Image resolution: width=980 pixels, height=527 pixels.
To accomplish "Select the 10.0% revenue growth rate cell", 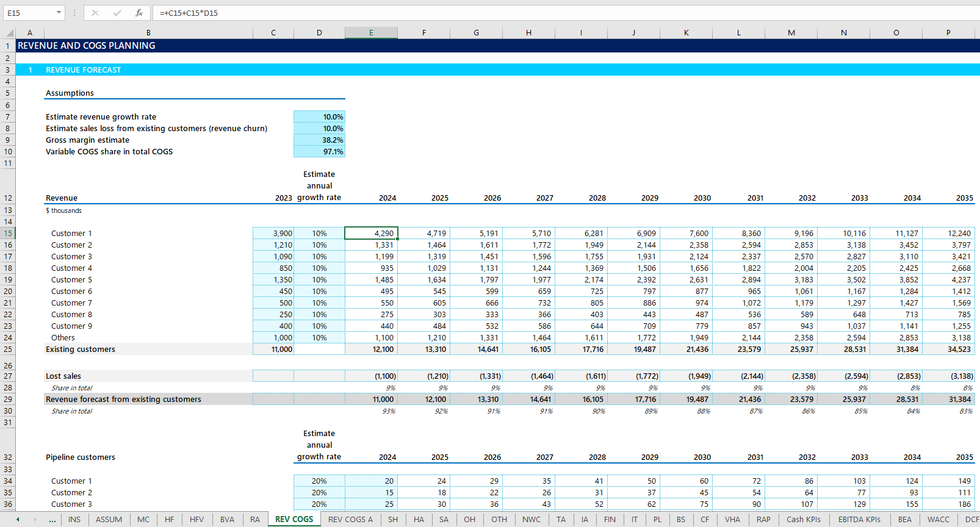I will tap(319, 117).
